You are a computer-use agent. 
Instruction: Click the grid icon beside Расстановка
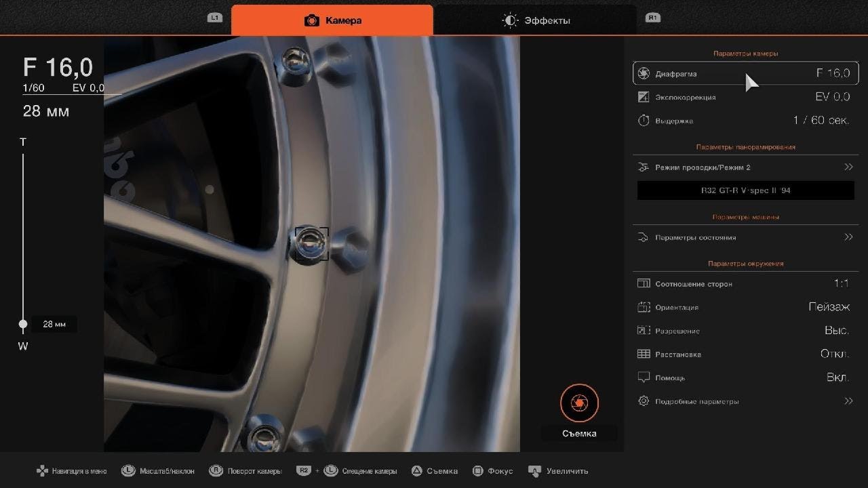pyautogui.click(x=644, y=354)
